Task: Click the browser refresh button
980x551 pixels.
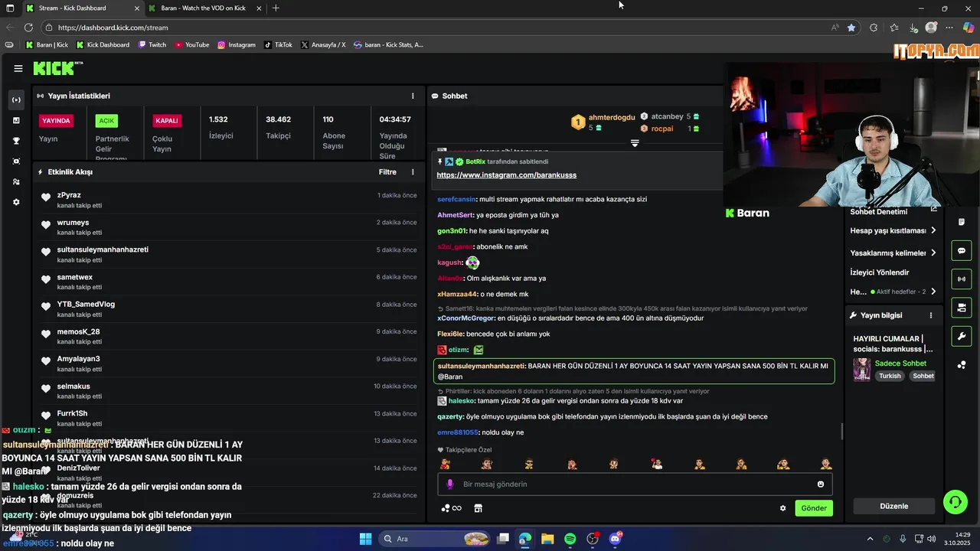Action: coord(28,28)
